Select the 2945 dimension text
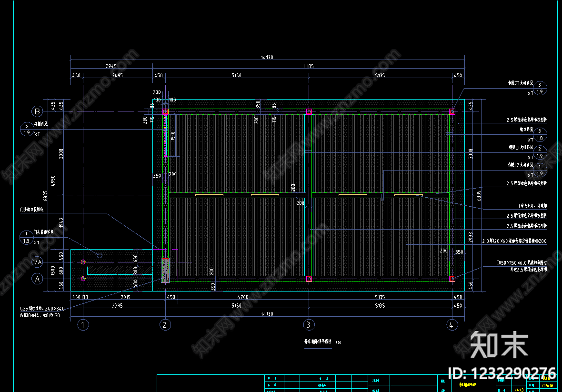The width and height of the screenshot is (562, 392). (x=111, y=66)
